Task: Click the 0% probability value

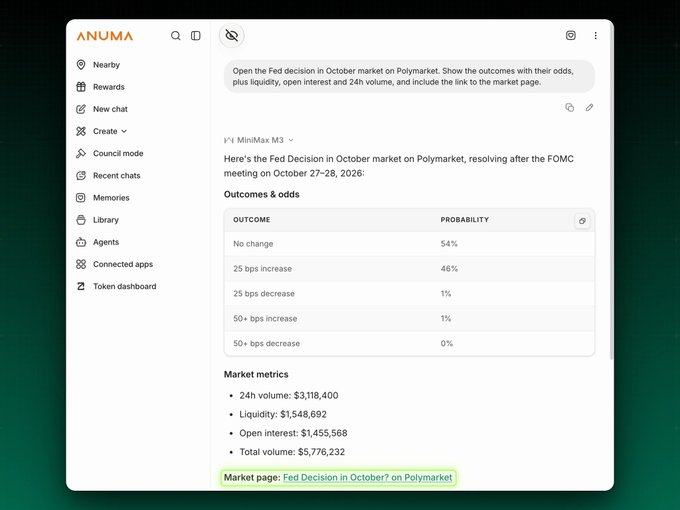Action: 447,343
